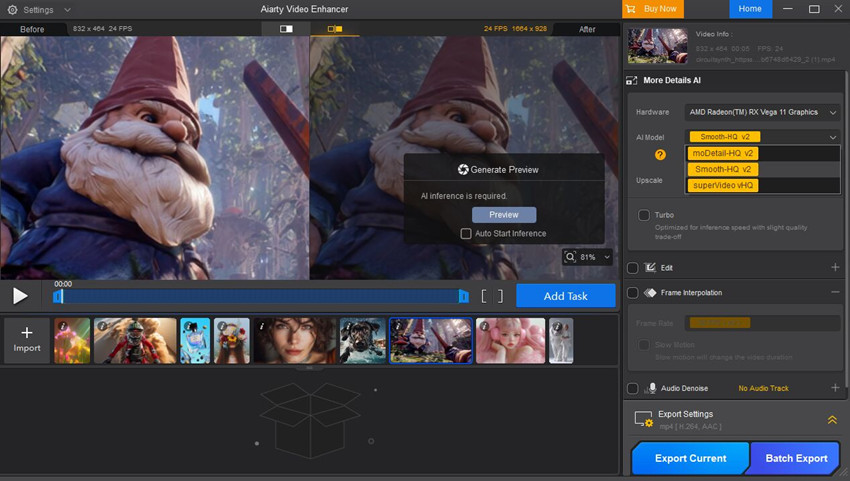This screenshot has width=850, height=481.
Task: Select the motocross rider video thumbnail
Action: click(x=135, y=341)
